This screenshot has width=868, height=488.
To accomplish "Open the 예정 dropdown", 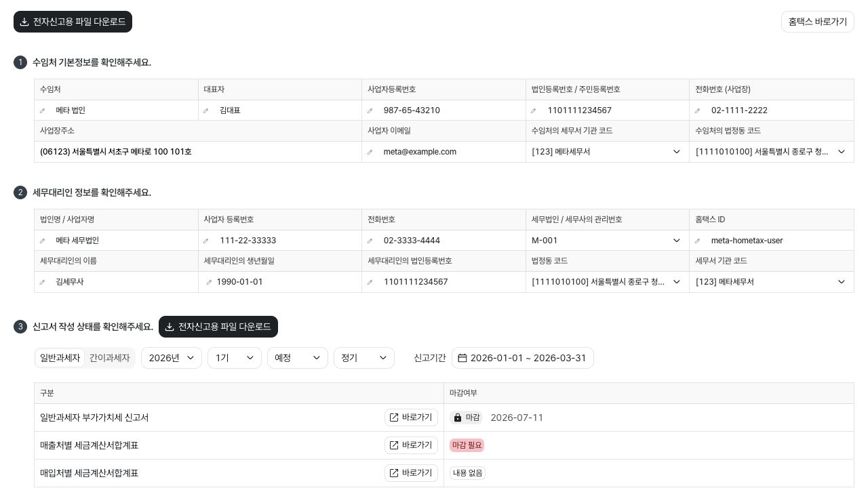I will coord(298,358).
